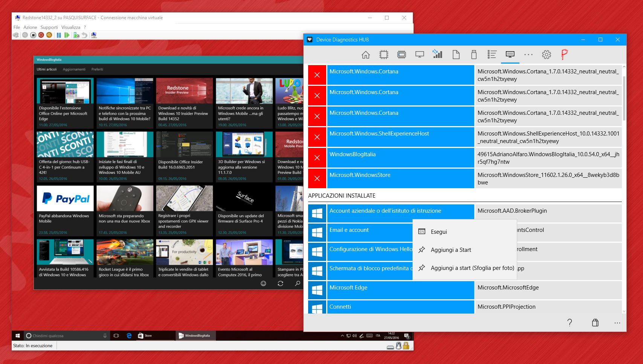Switch to Preferiti tab in WindowsBlogItalia
This screenshot has width=643, height=364.
97,69
